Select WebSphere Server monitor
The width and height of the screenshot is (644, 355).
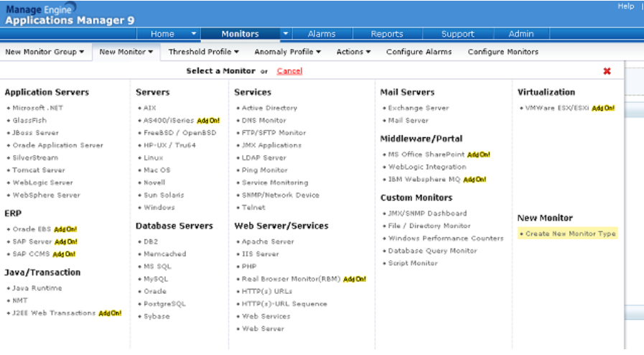point(47,195)
